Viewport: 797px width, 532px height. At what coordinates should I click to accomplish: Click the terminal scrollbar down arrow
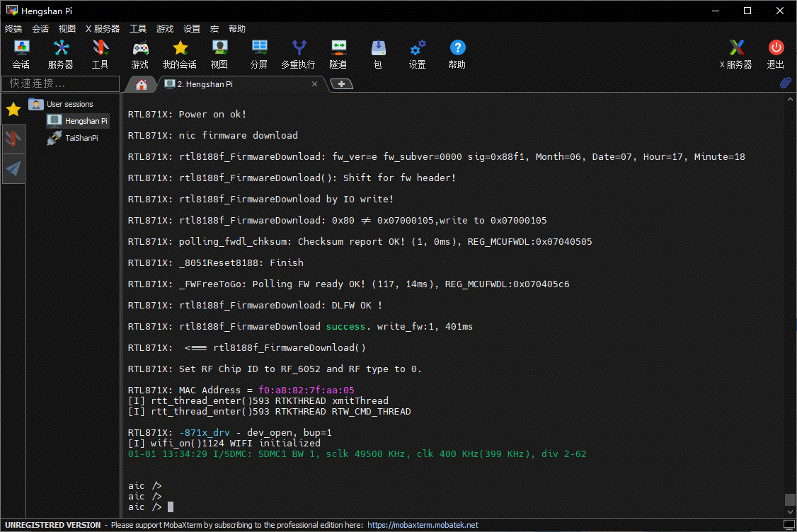pyautogui.click(x=790, y=512)
